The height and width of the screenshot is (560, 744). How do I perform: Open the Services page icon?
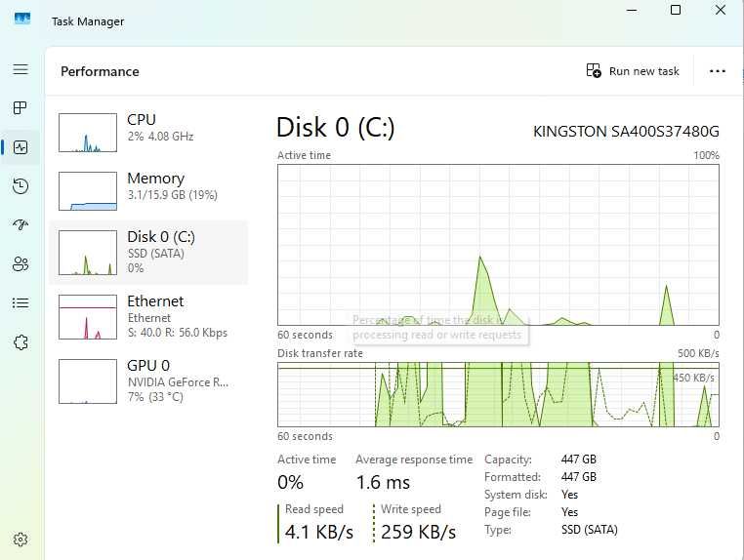point(21,341)
